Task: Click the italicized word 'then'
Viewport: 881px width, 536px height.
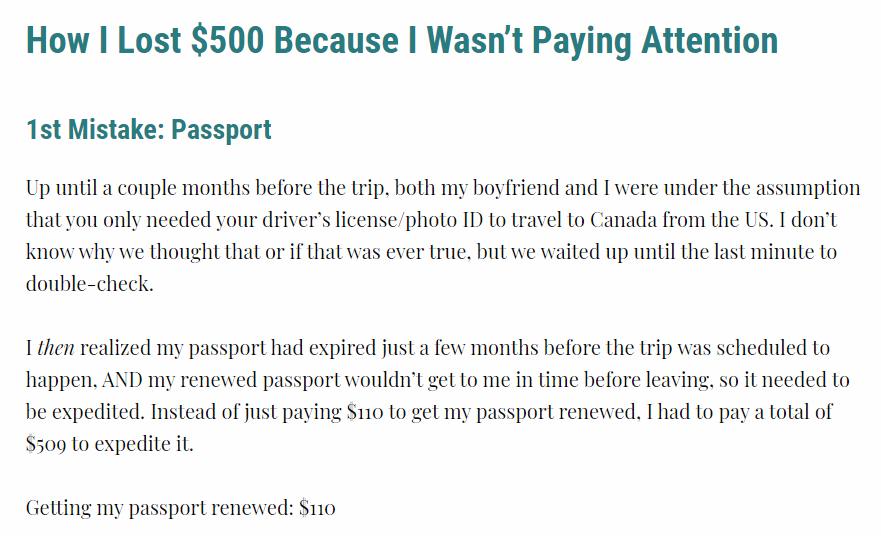Action: (56, 348)
